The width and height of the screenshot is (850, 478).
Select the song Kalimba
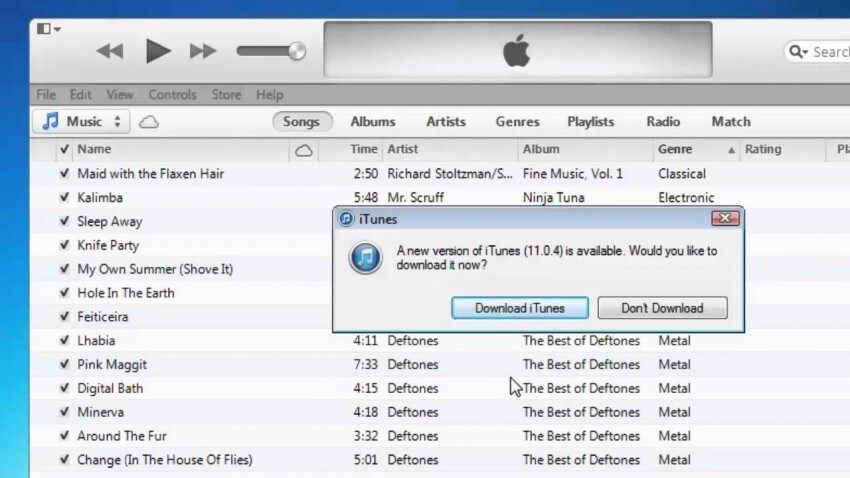coord(100,197)
